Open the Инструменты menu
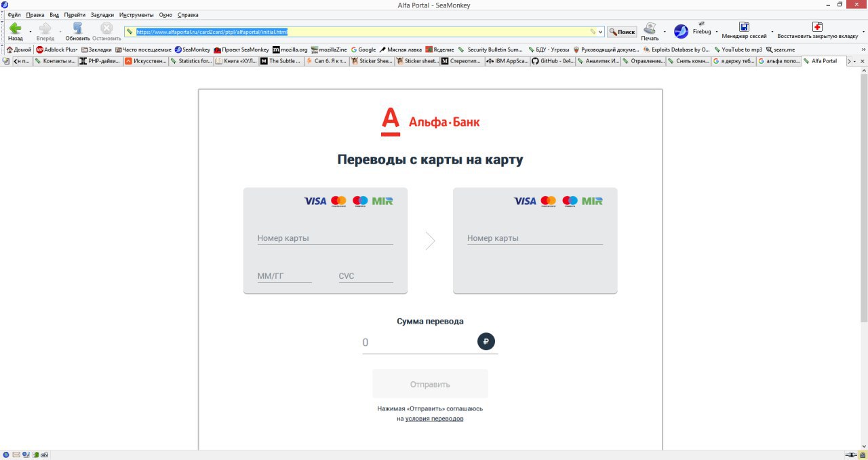868x460 pixels. click(x=136, y=14)
